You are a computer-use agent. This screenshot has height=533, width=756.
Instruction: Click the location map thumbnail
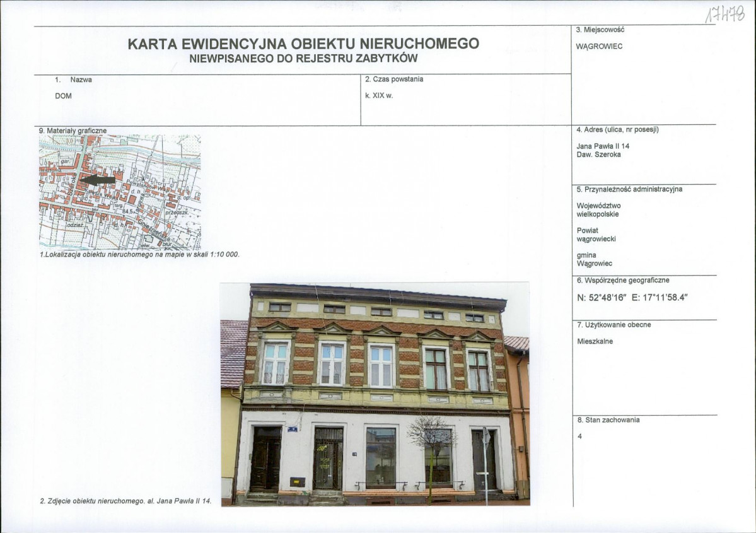coord(120,192)
